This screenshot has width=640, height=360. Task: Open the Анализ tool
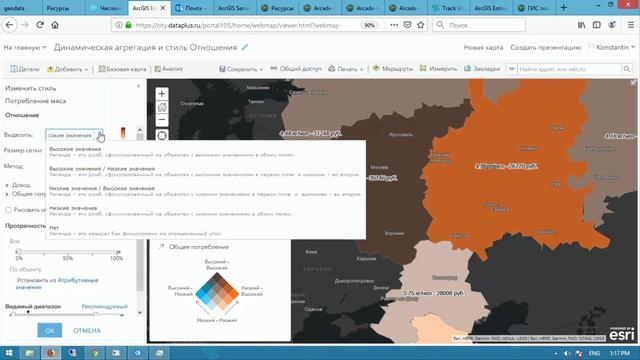click(x=169, y=69)
